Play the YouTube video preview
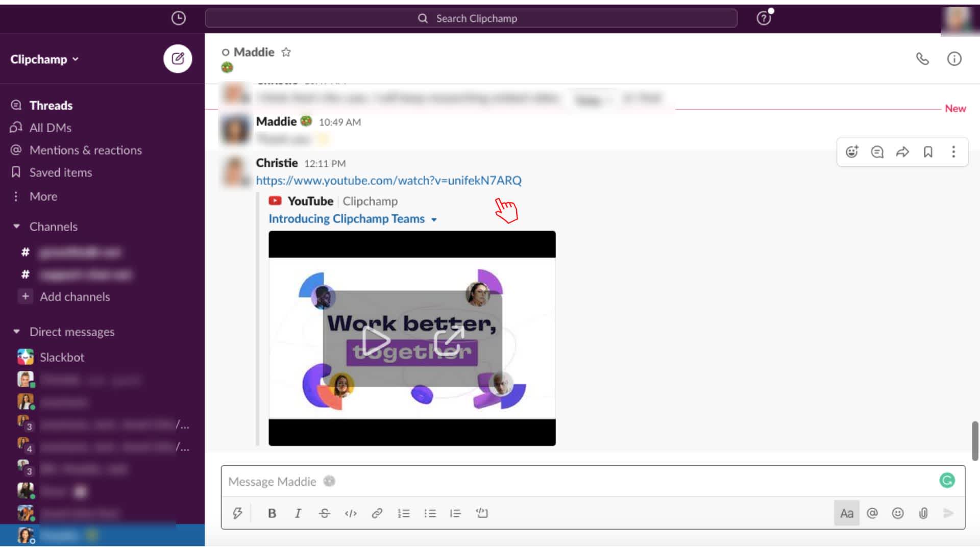Viewport: 980px width, 551px height. point(376,341)
